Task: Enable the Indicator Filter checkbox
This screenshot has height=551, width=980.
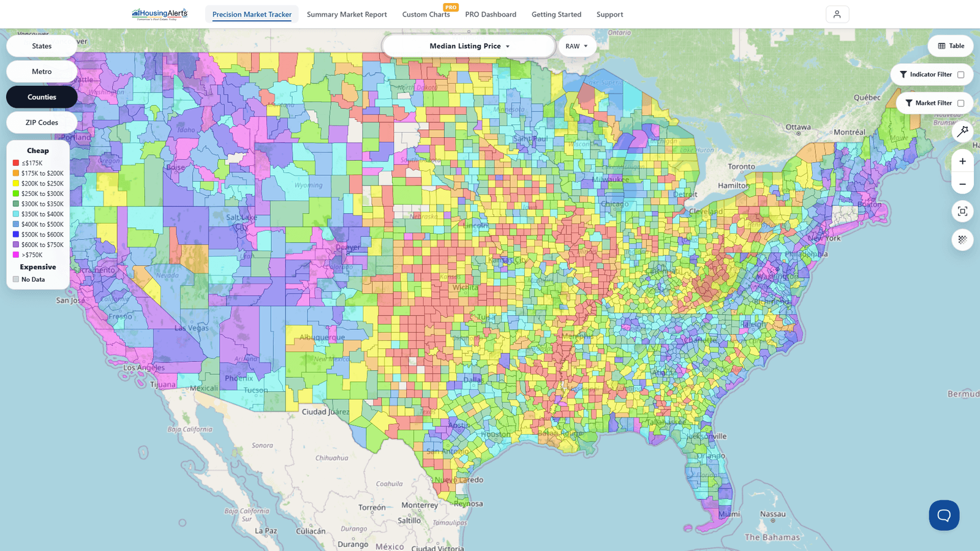Action: coord(961,75)
